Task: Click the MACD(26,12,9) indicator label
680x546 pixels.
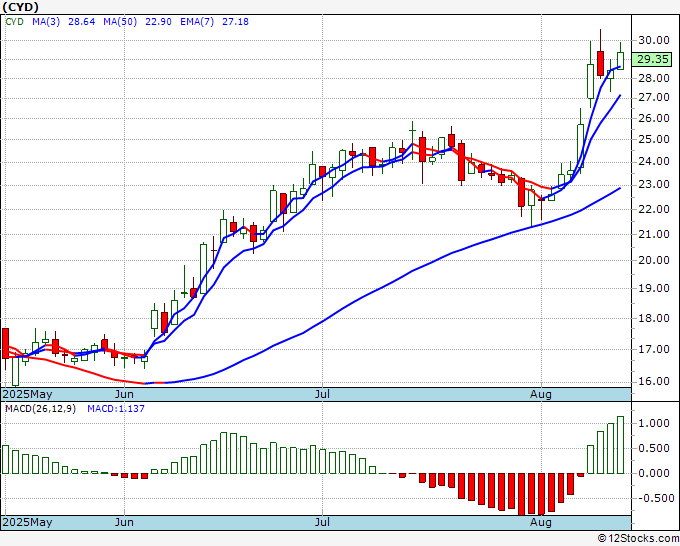Action: [x=40, y=409]
